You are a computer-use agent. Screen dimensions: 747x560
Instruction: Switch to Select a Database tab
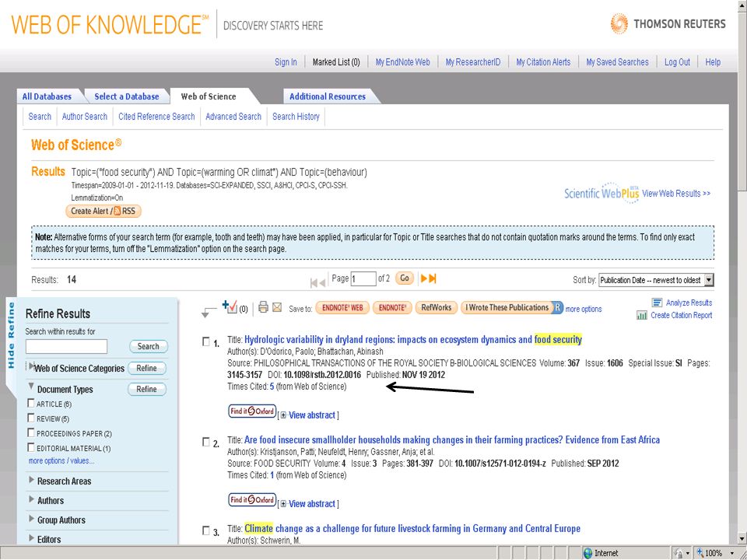click(127, 96)
